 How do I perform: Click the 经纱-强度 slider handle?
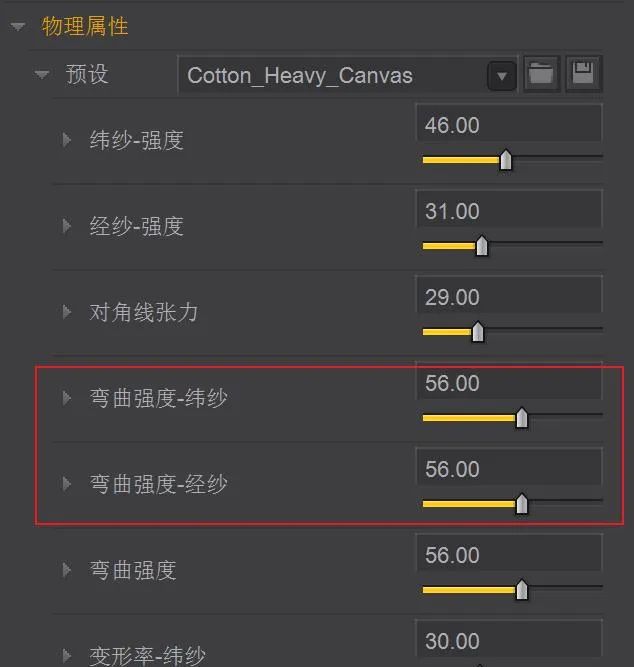pyautogui.click(x=482, y=246)
